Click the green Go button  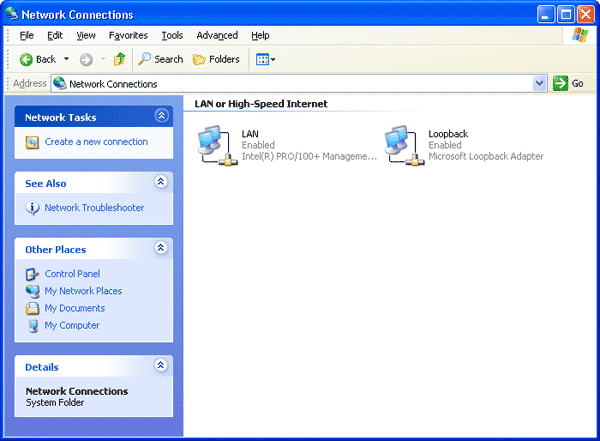tap(568, 83)
